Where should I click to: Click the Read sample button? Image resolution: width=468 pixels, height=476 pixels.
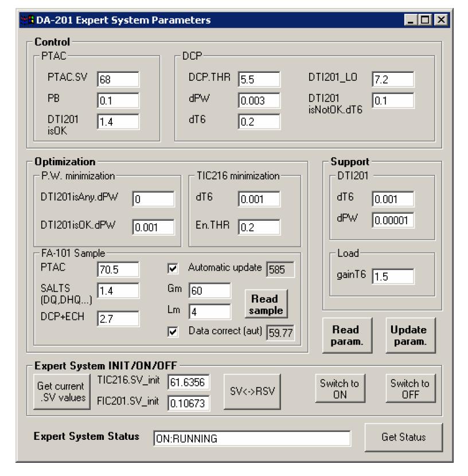coord(266,305)
